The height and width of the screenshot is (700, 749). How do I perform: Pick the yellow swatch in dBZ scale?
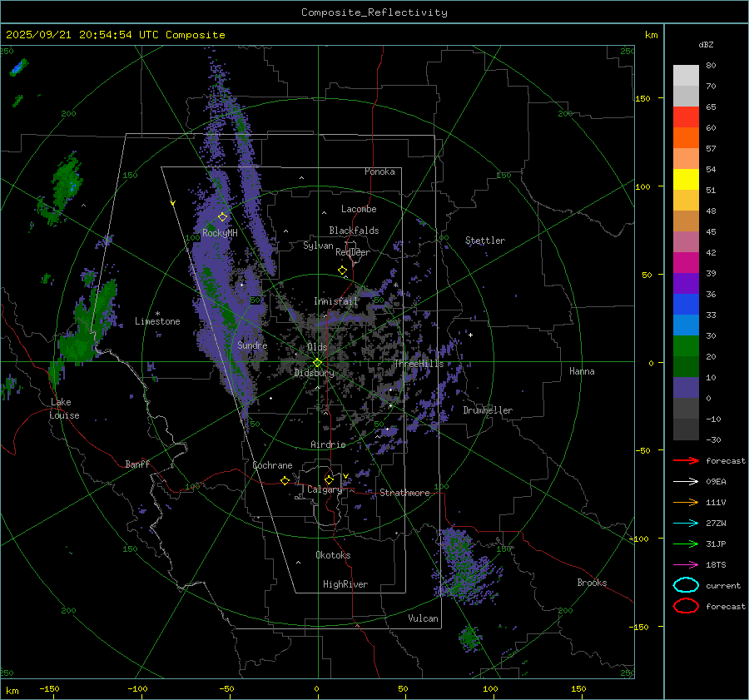pos(686,179)
